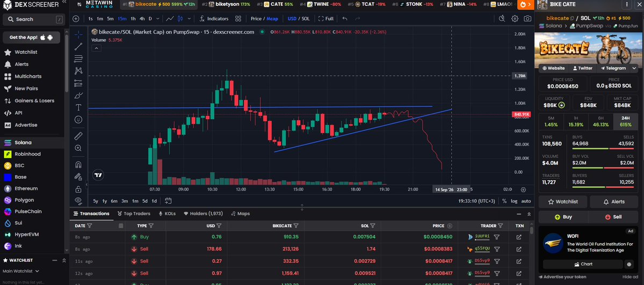644x285 pixels.
Task: Click the compare or add symbol plus icon
Action: [x=76, y=18]
